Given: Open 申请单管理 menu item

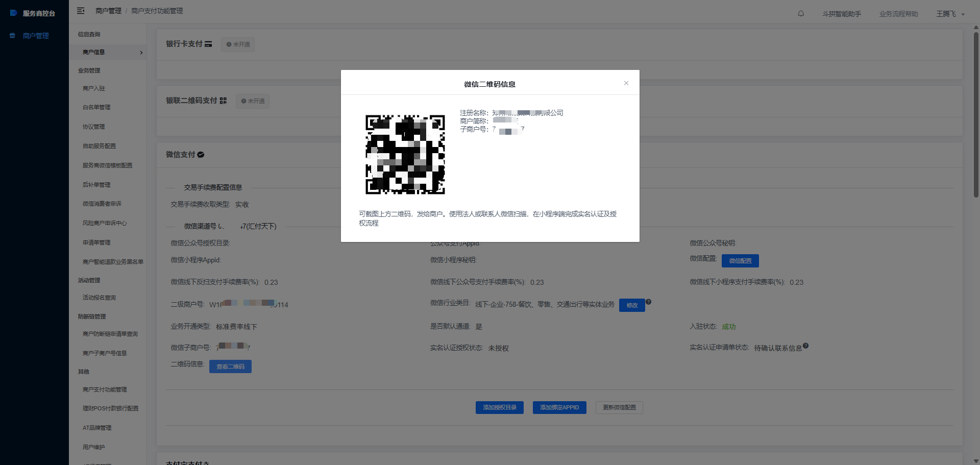Looking at the screenshot, I should [96, 242].
